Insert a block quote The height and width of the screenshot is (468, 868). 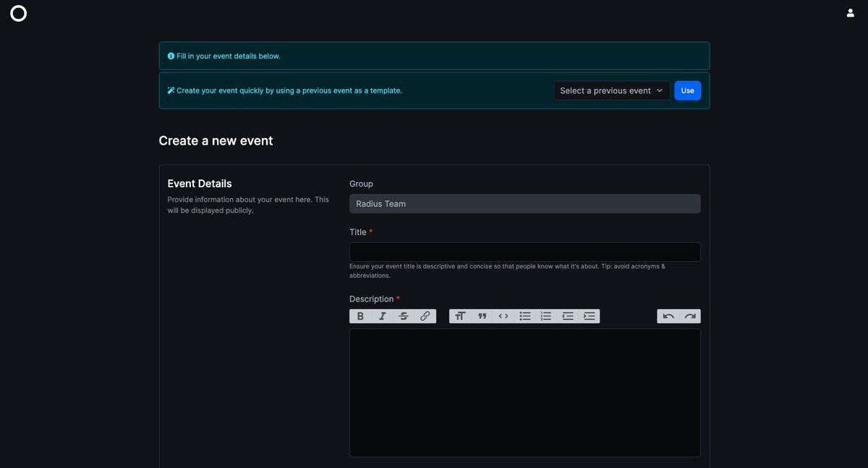pos(482,316)
